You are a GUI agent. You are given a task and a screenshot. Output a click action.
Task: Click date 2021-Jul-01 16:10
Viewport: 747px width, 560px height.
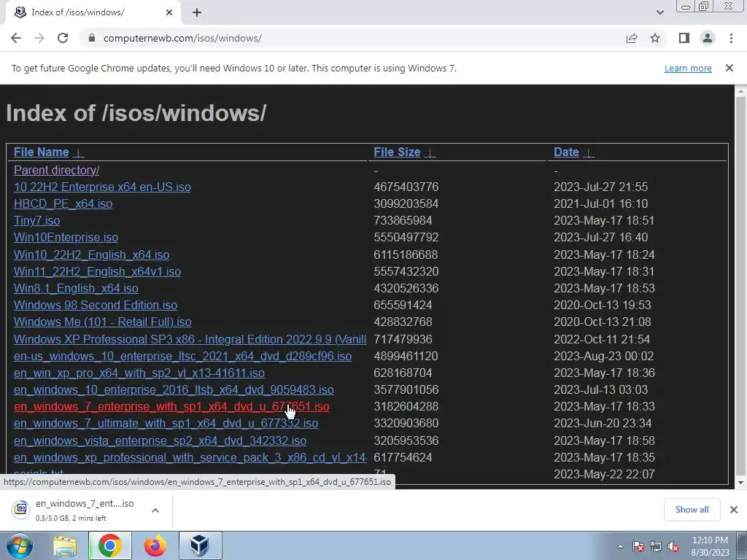(601, 204)
